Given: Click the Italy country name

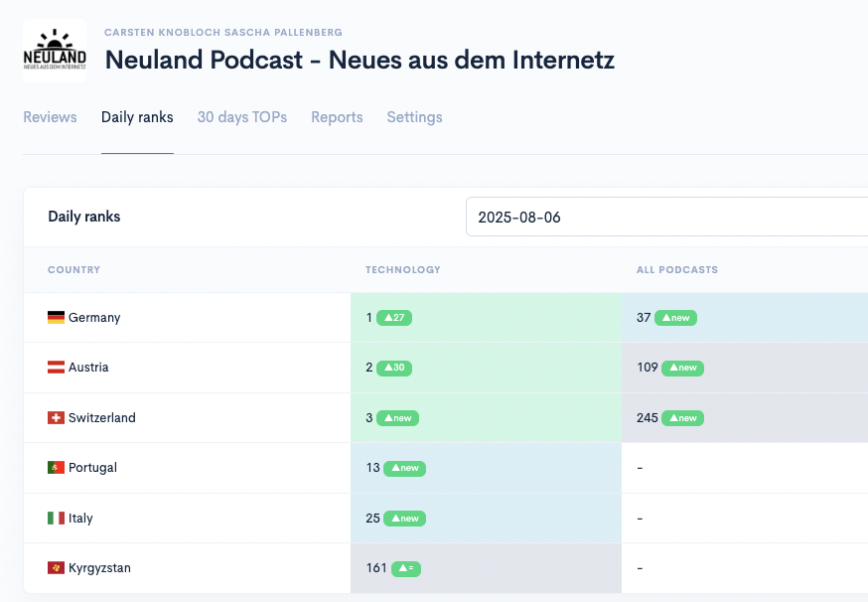Looking at the screenshot, I should tap(80, 518).
